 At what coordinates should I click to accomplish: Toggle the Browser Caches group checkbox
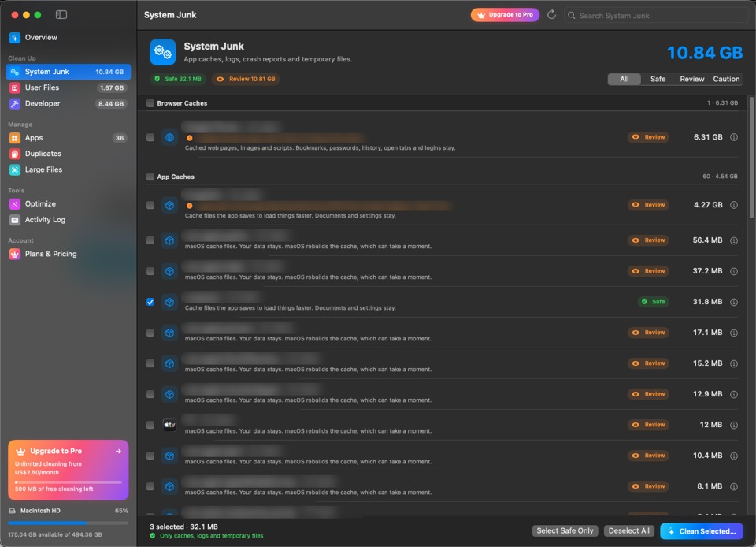pyautogui.click(x=150, y=103)
